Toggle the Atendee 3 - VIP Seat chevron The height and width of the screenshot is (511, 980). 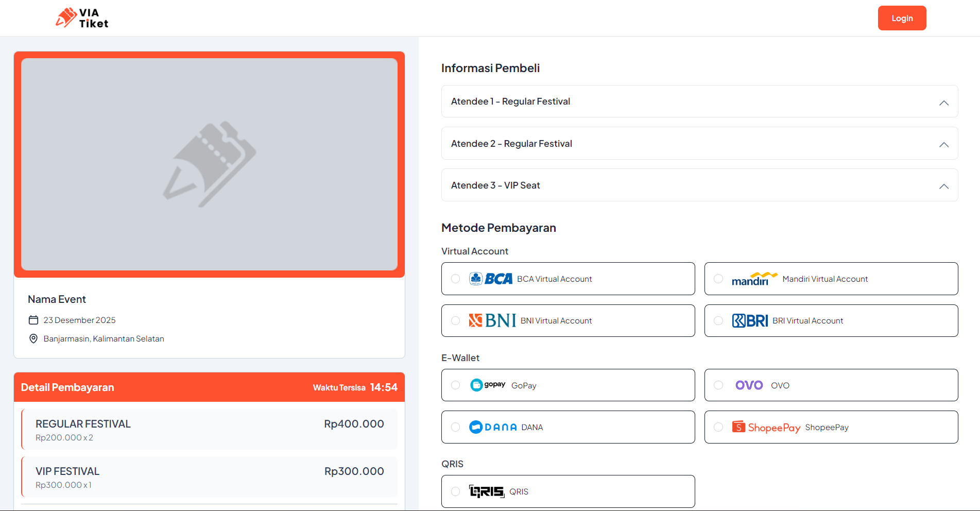(x=943, y=185)
